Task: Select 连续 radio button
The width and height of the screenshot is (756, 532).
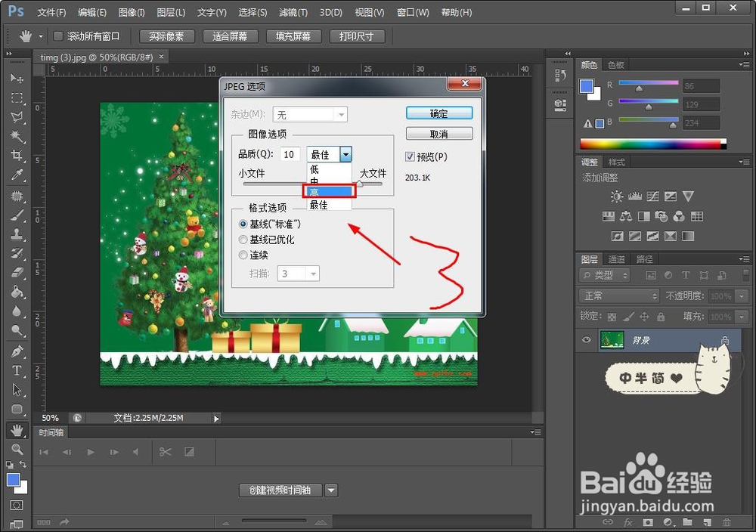Action: 243,255
